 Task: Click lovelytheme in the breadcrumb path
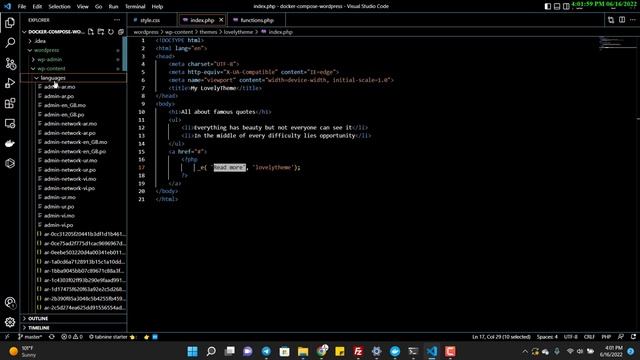[238, 32]
